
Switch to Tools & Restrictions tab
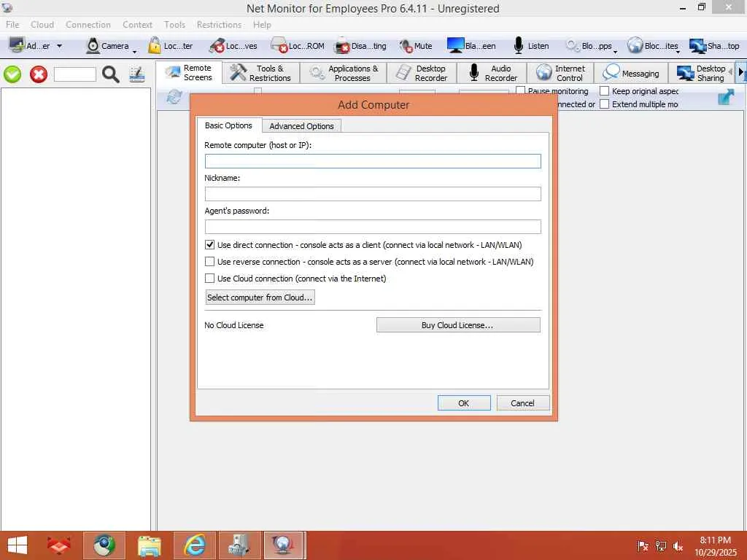tap(261, 74)
